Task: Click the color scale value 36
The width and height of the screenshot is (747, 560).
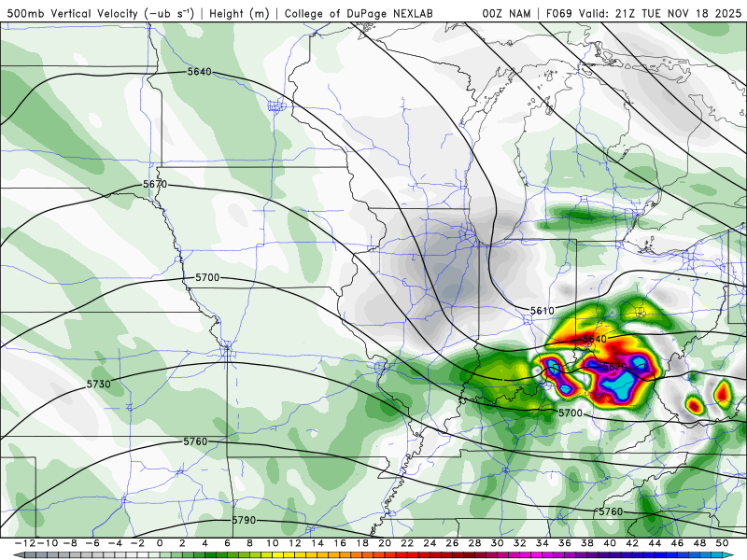Action: pyautogui.click(x=565, y=543)
